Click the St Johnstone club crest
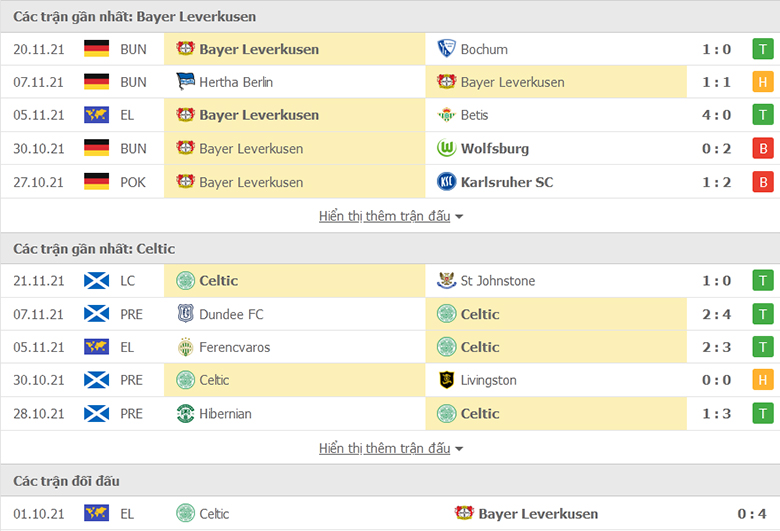This screenshot has height=531, width=780. click(446, 281)
